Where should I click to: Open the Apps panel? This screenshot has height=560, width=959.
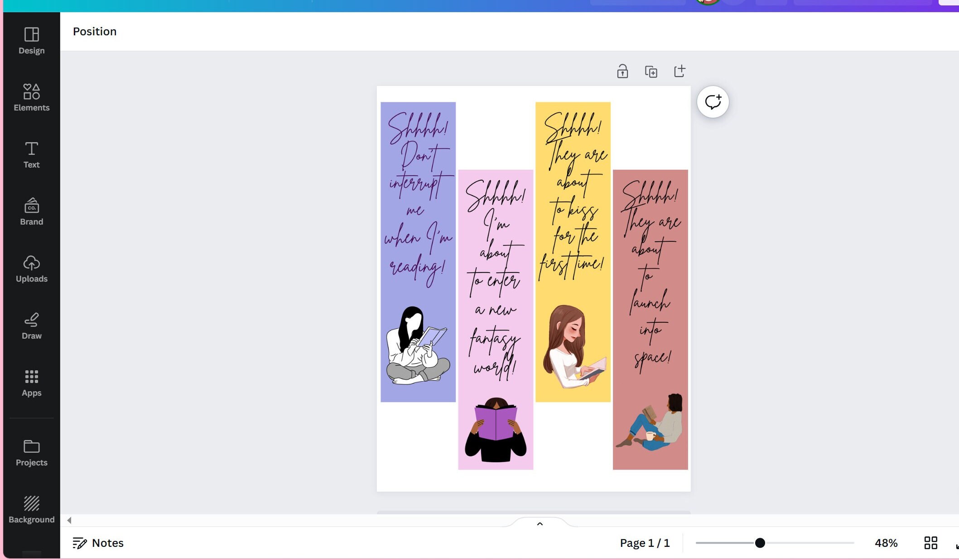click(31, 382)
